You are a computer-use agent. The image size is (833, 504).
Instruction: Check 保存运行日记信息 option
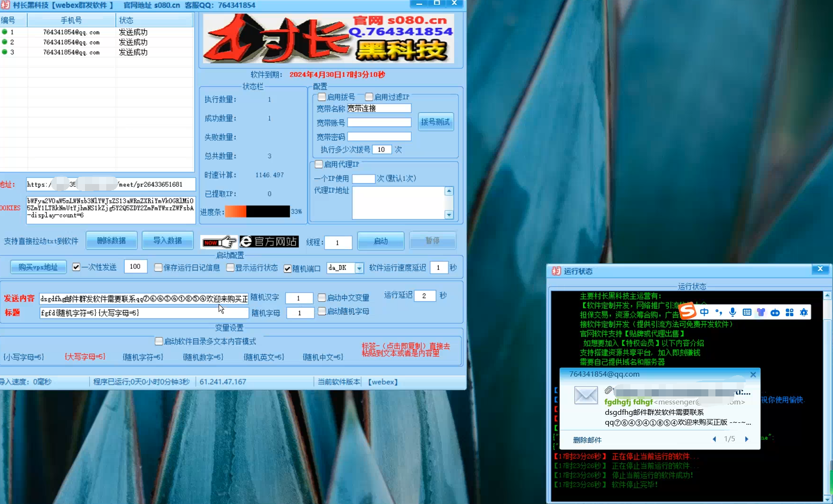[x=158, y=268]
